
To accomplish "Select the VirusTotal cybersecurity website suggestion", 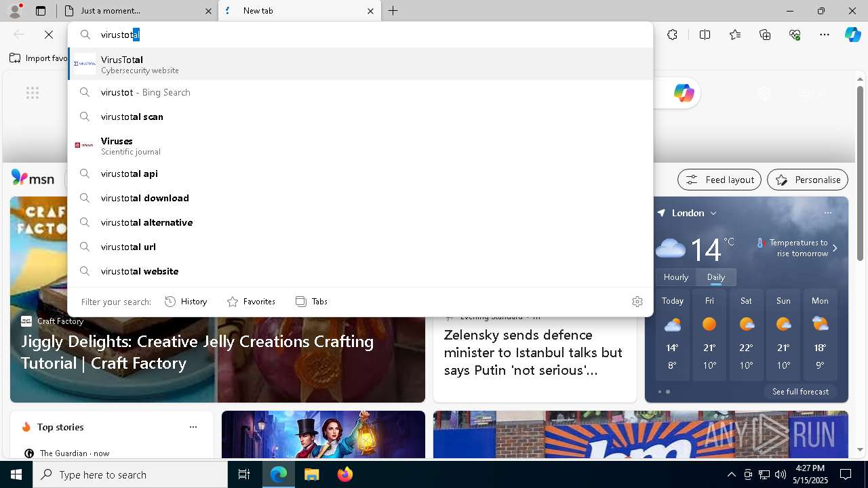I will pyautogui.click(x=360, y=64).
